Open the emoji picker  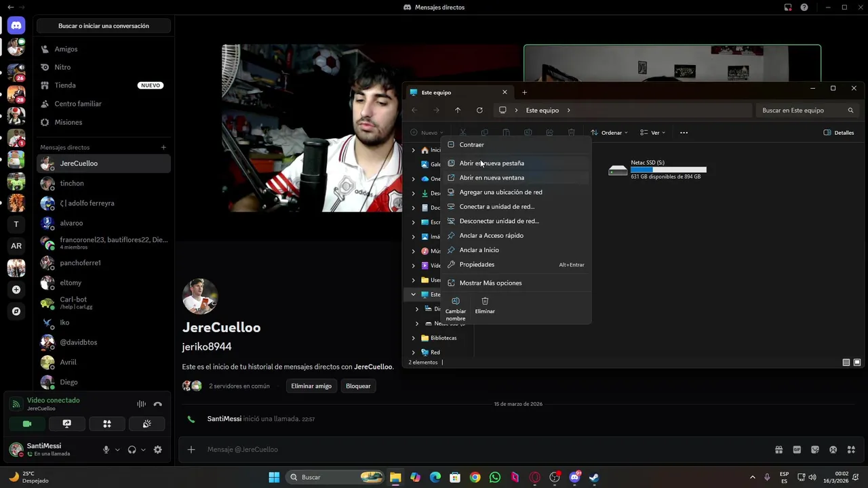[833, 449]
